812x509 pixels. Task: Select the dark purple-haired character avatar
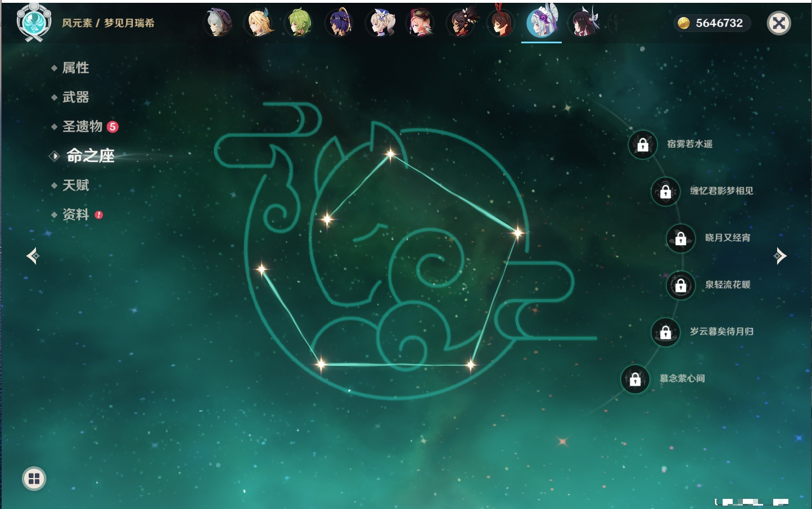click(x=340, y=23)
